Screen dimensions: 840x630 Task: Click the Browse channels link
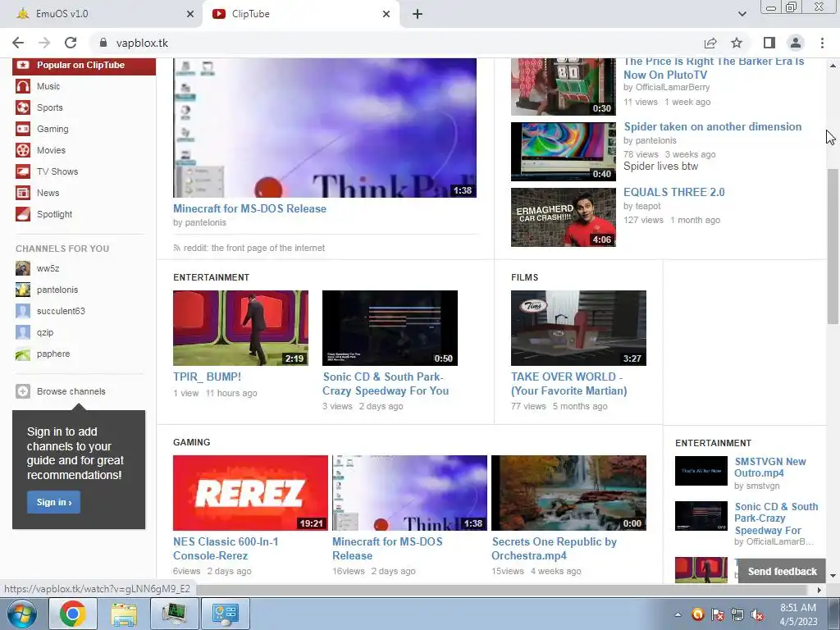(71, 391)
